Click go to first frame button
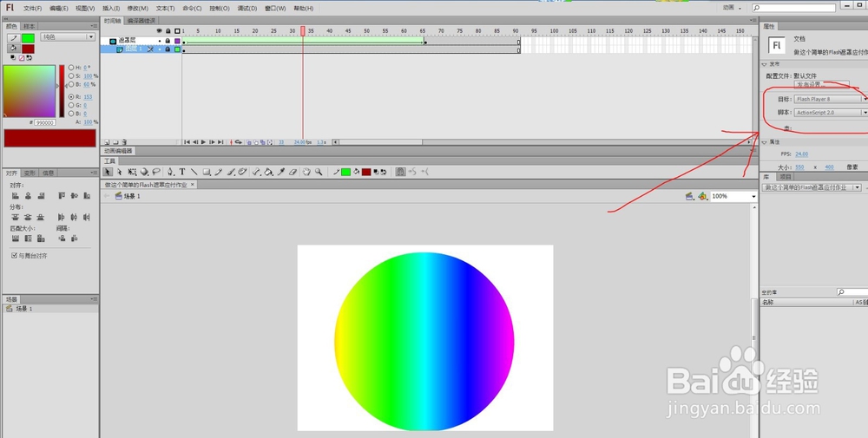The height and width of the screenshot is (438, 868). (x=187, y=142)
